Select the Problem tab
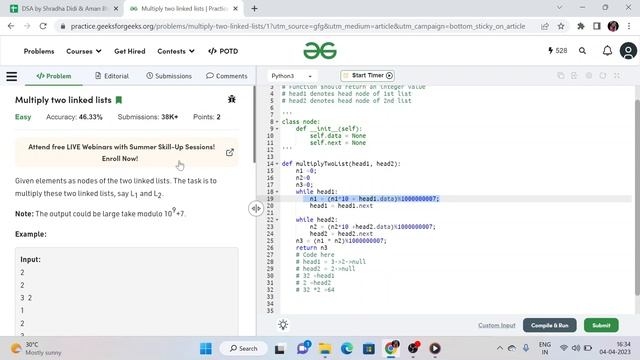This screenshot has height=360, width=640. tap(54, 76)
